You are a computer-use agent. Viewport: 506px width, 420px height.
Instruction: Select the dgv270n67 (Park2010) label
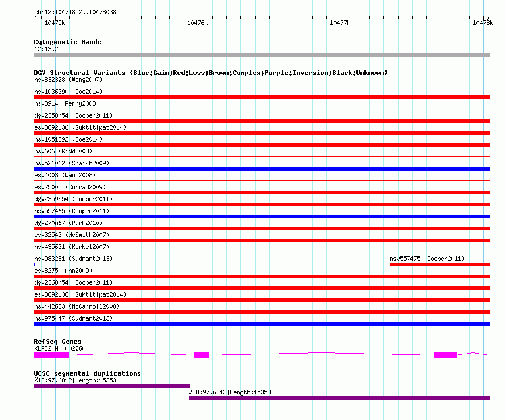pos(68,223)
